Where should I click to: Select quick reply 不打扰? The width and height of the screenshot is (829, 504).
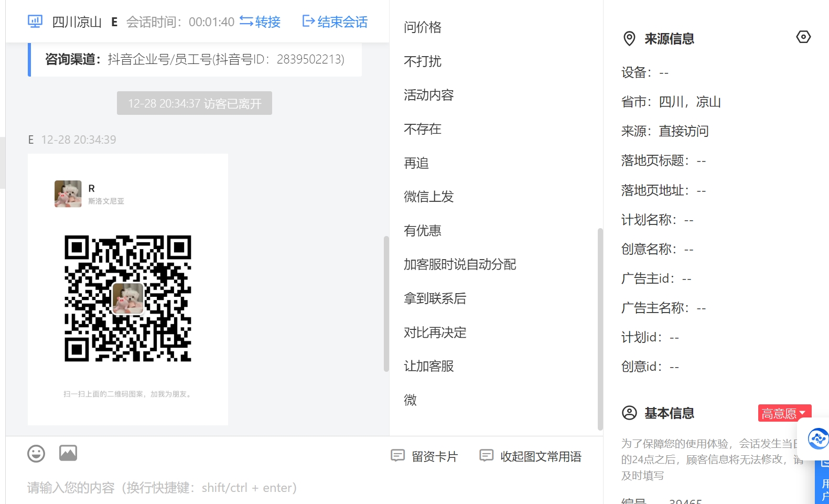click(423, 61)
